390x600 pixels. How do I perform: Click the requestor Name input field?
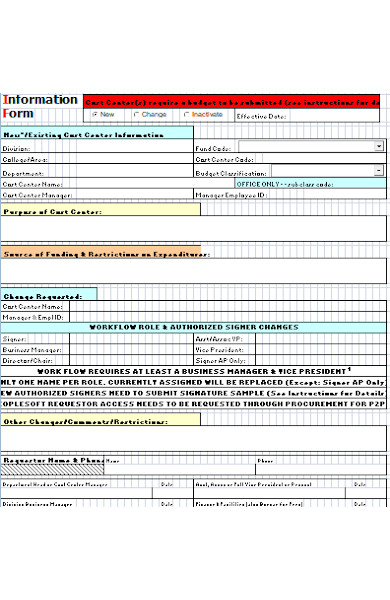pos(179,470)
